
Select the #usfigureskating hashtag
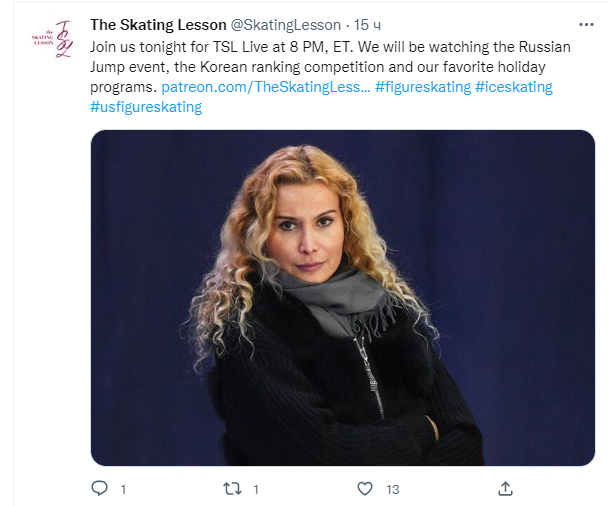click(146, 107)
